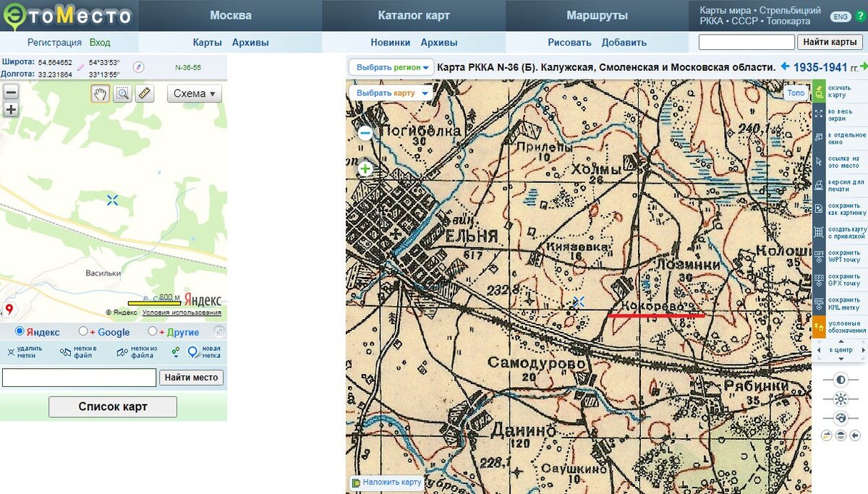868x494 pixels.
Task: Click Рисовать under Маршруты
Action: click(569, 43)
